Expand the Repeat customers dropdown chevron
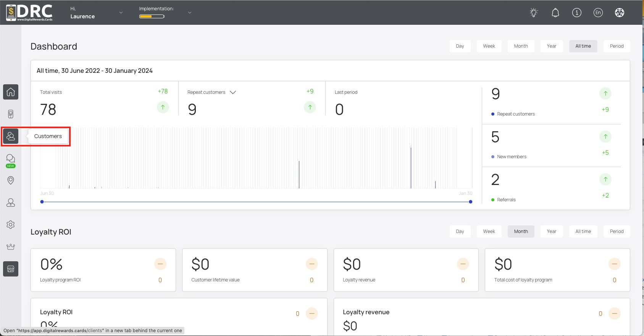The width and height of the screenshot is (644, 336). click(233, 92)
